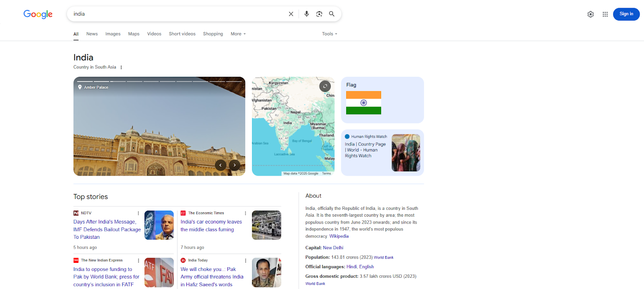Screen dimensions: 644x289
Task: Click the About section heading
Action: [313, 196]
